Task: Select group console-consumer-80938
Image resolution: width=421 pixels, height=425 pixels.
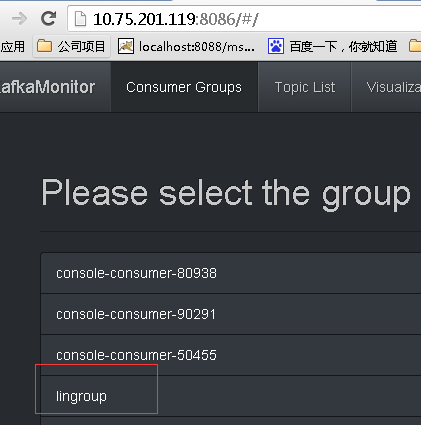Action: [231, 273]
